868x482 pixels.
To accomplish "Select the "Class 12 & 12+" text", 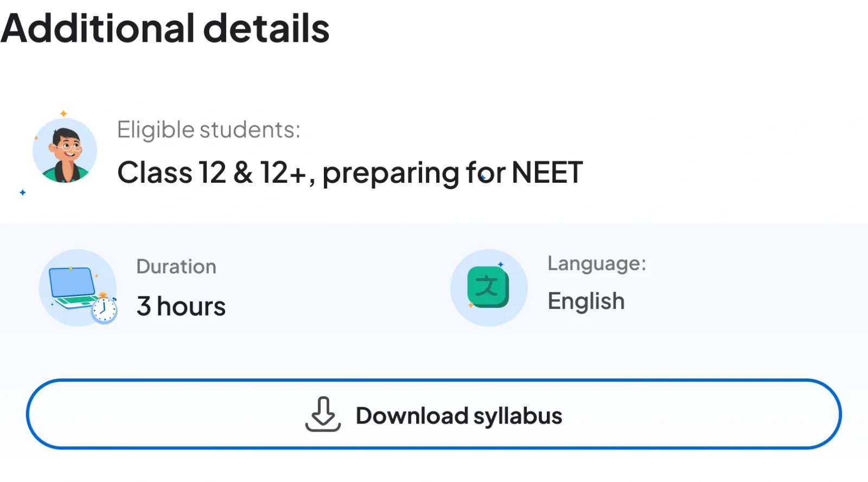I will click(212, 173).
